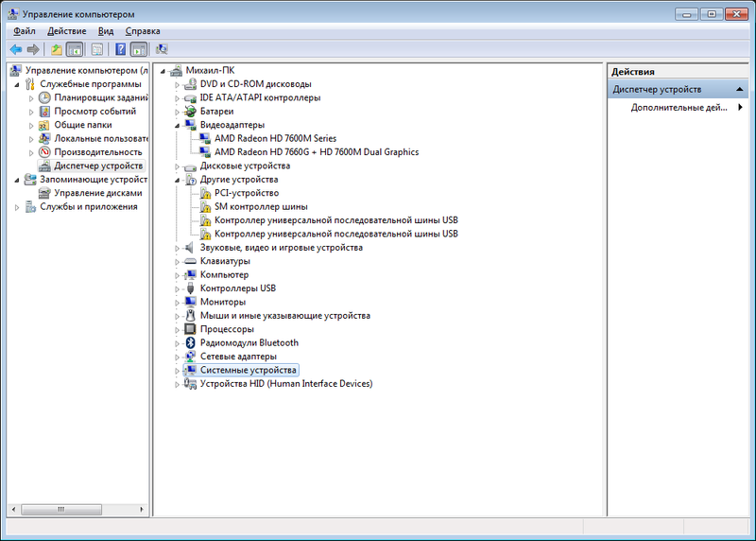Open help with the blue question mark icon
This screenshot has width=756, height=541.
121,49
